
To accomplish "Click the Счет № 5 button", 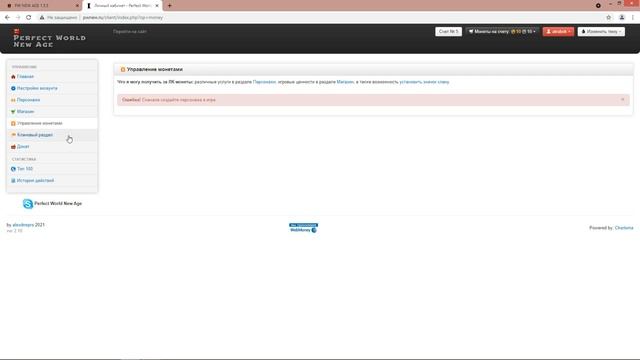I will click(448, 31).
